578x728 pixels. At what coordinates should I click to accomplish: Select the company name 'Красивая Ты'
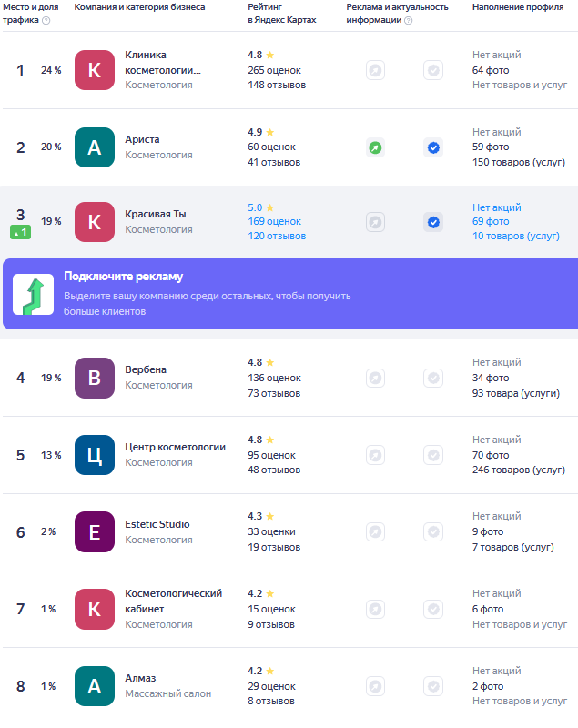(x=156, y=214)
